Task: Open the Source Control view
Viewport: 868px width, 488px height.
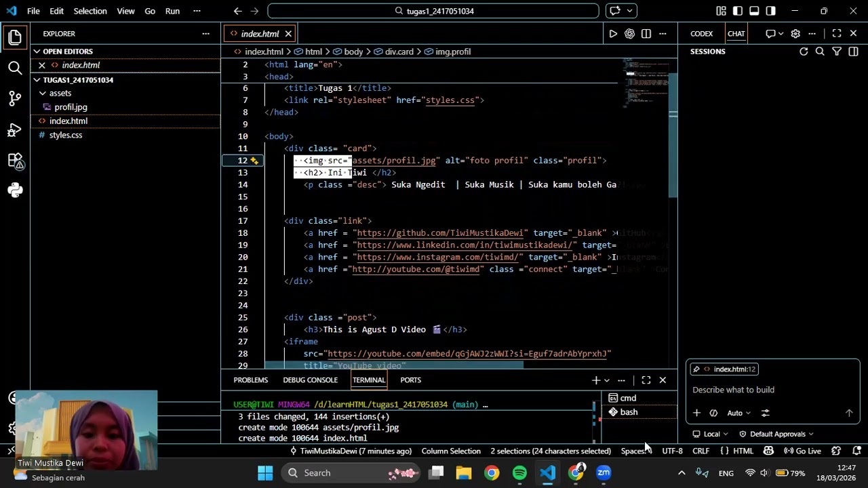Action: click(15, 98)
